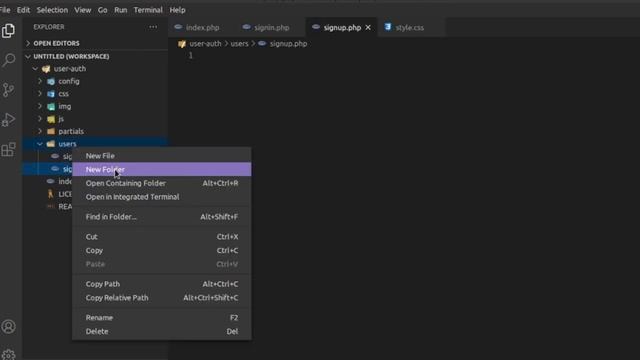Expand the config folder chevron
This screenshot has height=360, width=640.
[x=40, y=81]
